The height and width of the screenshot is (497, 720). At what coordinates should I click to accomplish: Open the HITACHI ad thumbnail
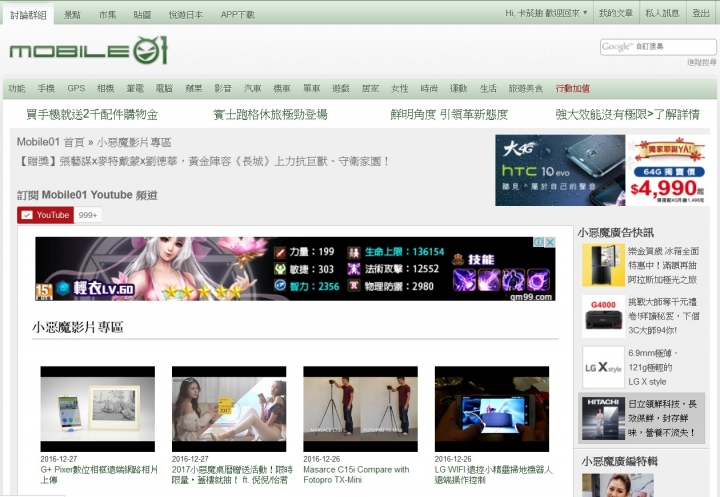(603, 418)
